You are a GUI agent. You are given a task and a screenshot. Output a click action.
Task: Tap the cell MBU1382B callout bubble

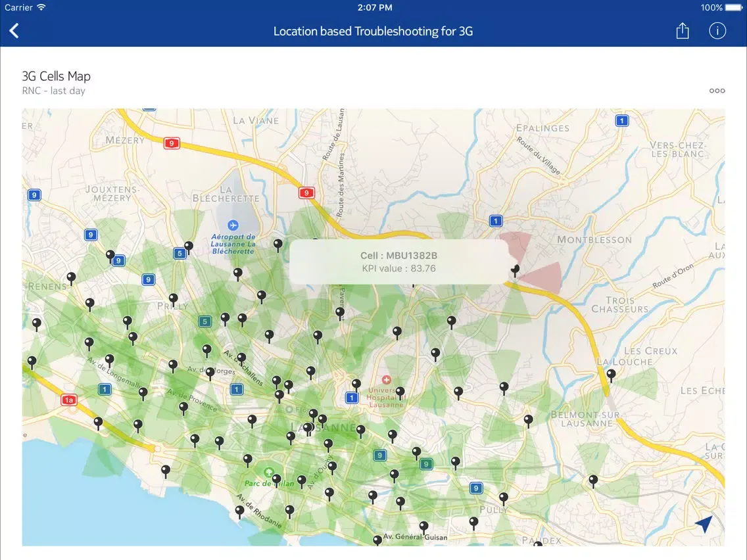[398, 262]
